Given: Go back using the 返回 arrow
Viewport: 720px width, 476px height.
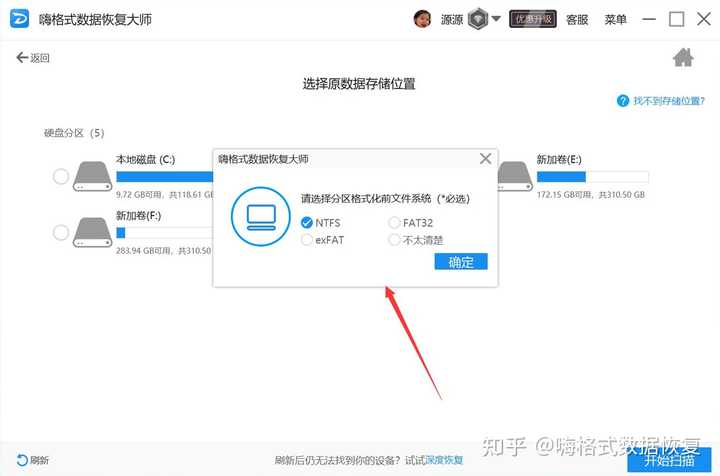Looking at the screenshot, I should (33, 58).
